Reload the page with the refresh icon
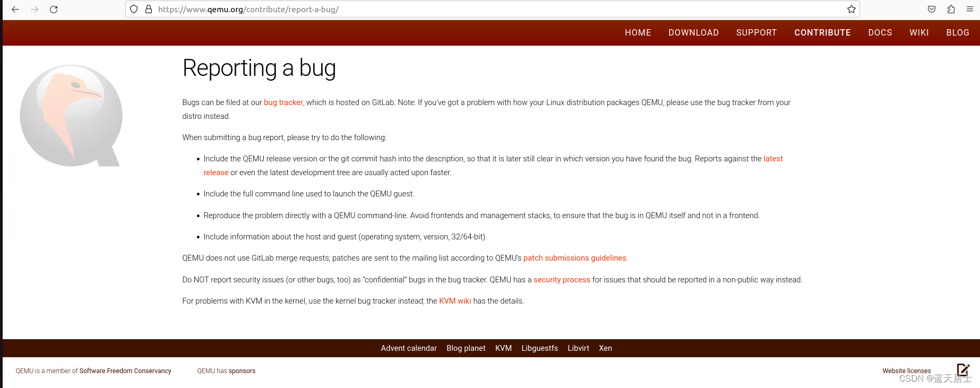The image size is (980, 388). point(54,9)
